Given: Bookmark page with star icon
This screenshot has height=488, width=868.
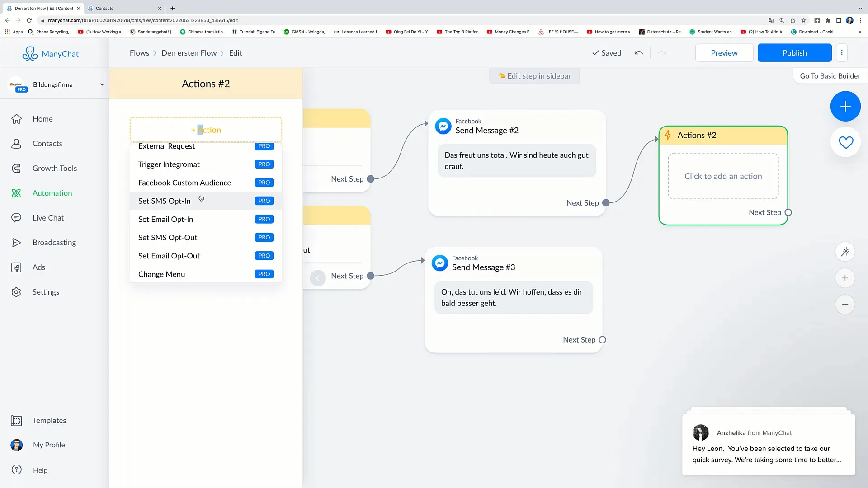Looking at the screenshot, I should click(803, 20).
